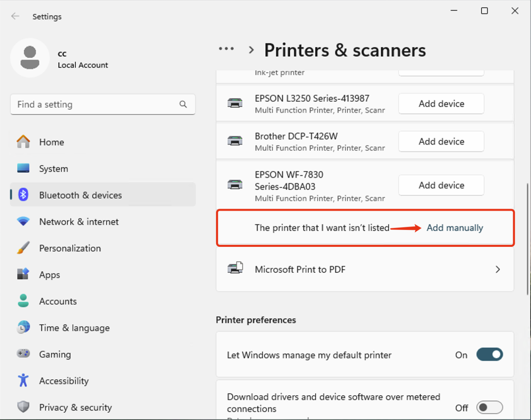Click the Home house icon
Image resolution: width=531 pixels, height=420 pixels.
pyautogui.click(x=23, y=141)
